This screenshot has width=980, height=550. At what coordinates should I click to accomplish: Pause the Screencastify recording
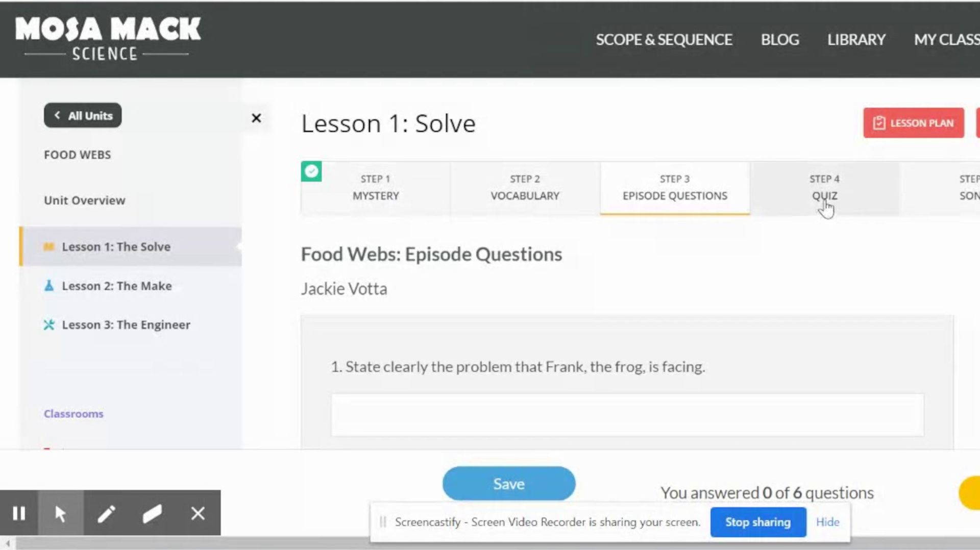click(19, 513)
